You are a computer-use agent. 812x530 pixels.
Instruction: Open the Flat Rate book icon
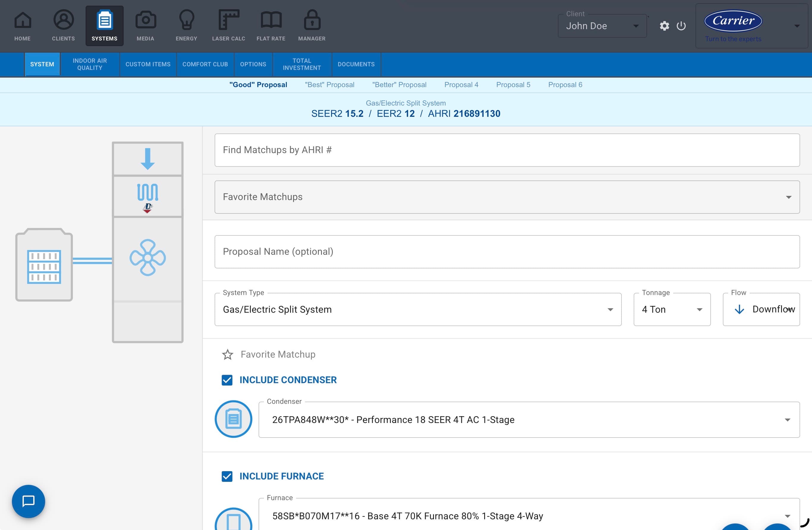271,20
